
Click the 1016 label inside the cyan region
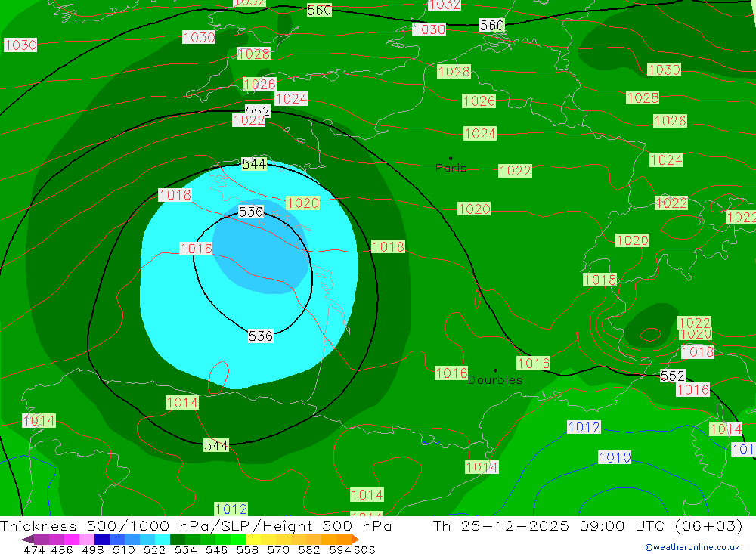click(196, 249)
